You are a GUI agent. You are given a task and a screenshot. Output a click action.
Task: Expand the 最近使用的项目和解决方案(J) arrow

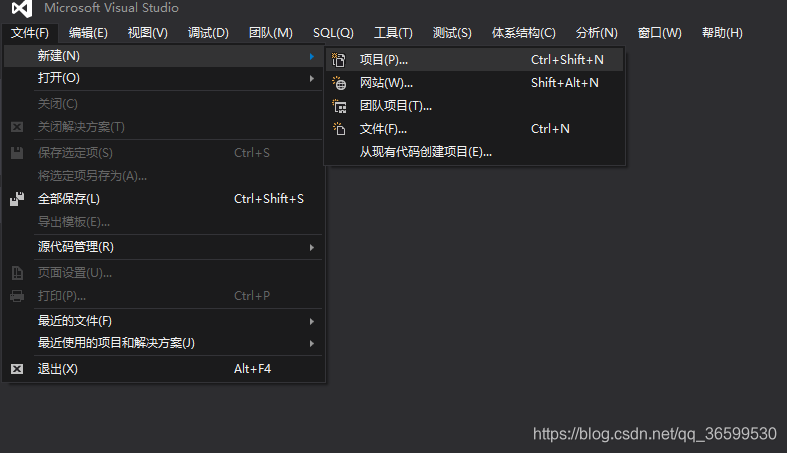point(312,343)
